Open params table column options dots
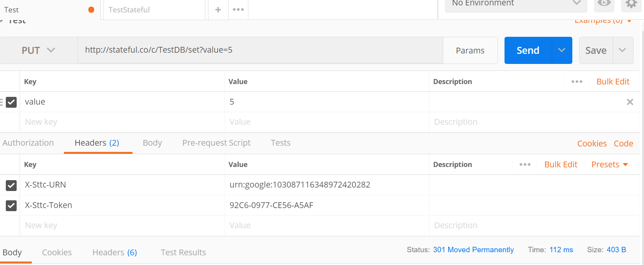 click(577, 81)
